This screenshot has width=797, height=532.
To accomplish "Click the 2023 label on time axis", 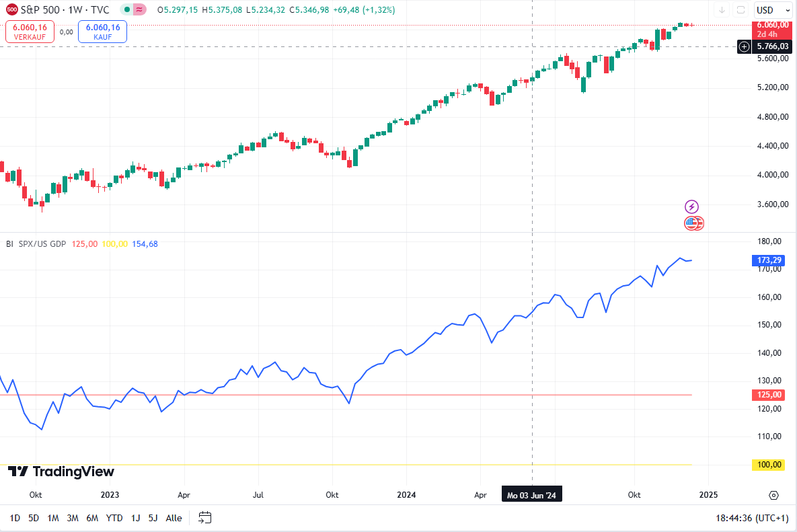I will (x=110, y=495).
